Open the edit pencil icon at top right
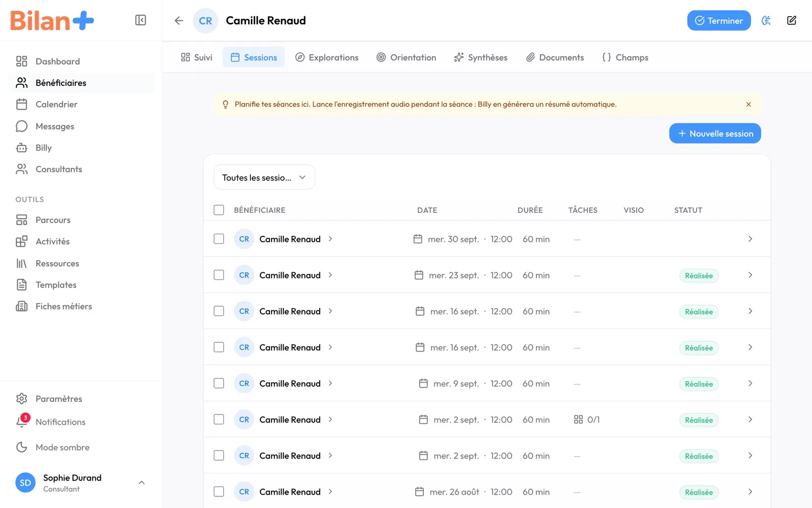The image size is (812, 508). click(791, 20)
